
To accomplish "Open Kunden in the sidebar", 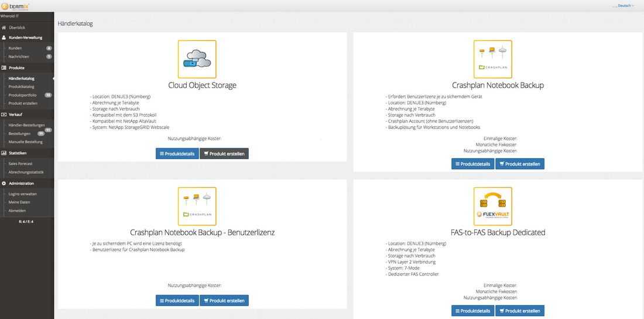I will [15, 48].
